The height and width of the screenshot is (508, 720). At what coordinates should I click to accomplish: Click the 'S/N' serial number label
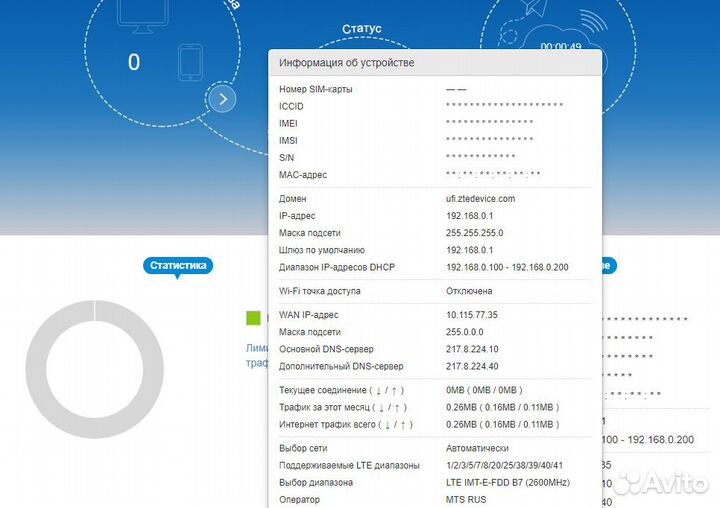pyautogui.click(x=287, y=158)
